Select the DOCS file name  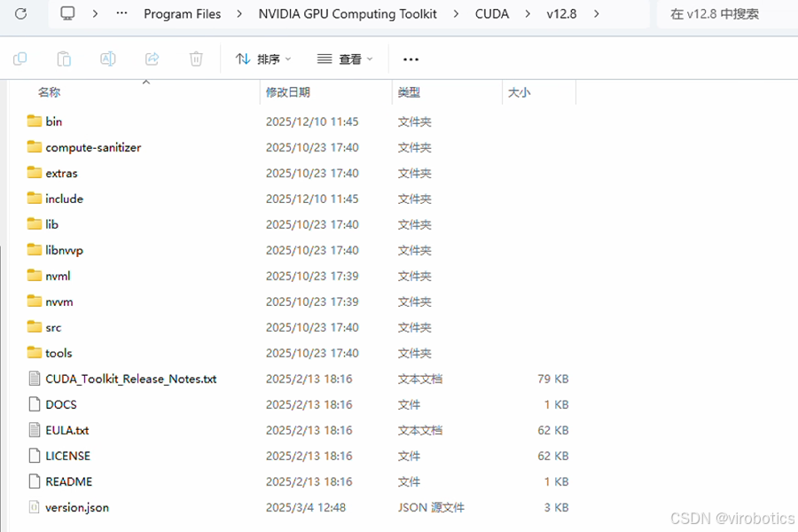pyautogui.click(x=61, y=404)
